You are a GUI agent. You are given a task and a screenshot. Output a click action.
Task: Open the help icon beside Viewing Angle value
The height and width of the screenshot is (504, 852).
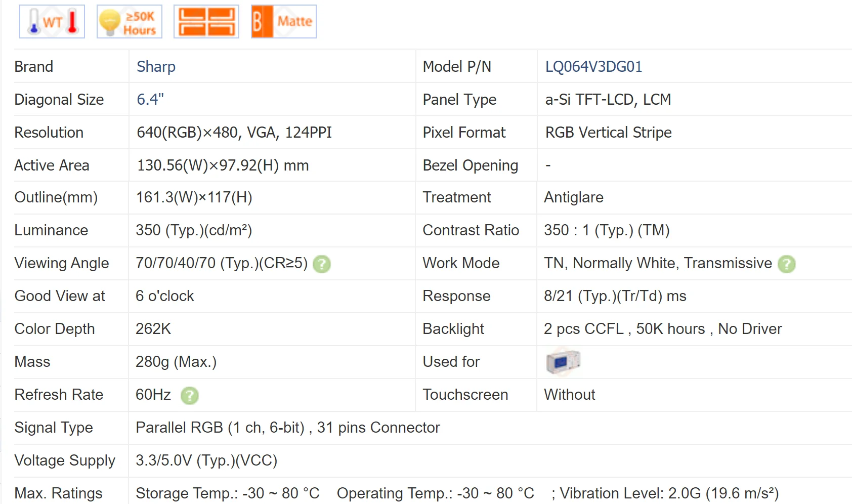coord(322,264)
